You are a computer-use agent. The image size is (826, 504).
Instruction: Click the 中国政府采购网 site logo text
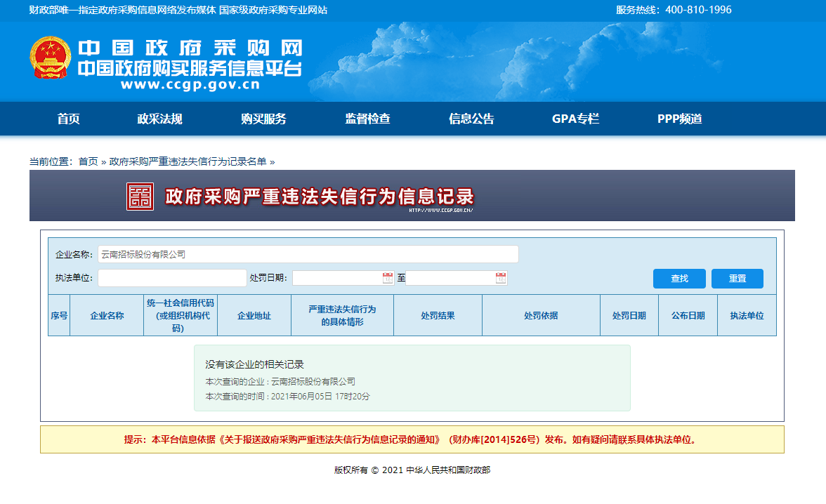189,48
